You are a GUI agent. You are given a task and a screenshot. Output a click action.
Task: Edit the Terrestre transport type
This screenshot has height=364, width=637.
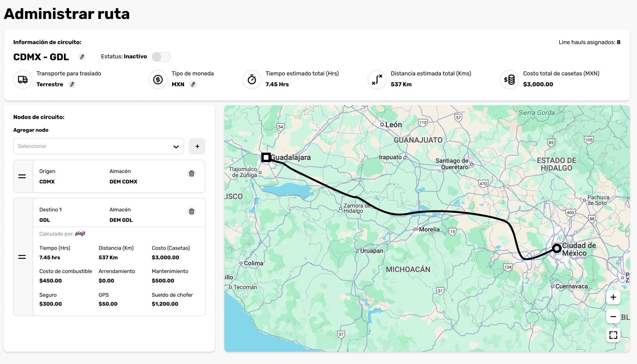click(x=72, y=84)
